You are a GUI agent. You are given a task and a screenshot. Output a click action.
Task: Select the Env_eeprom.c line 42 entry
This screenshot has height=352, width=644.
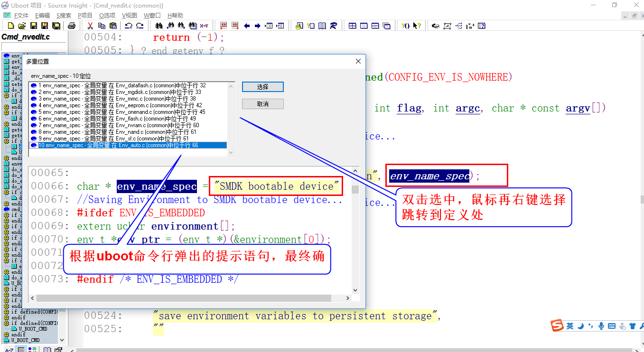tap(128, 105)
